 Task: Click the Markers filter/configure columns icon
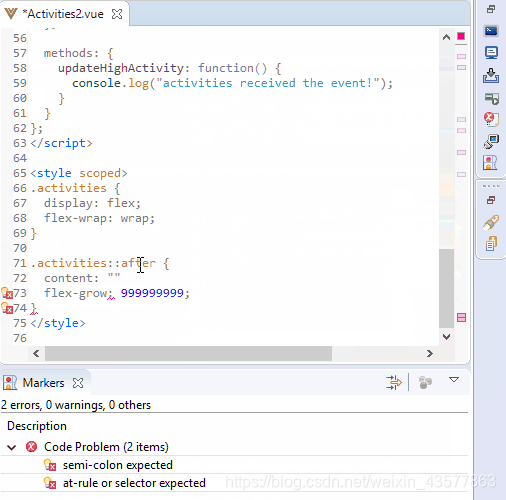394,383
